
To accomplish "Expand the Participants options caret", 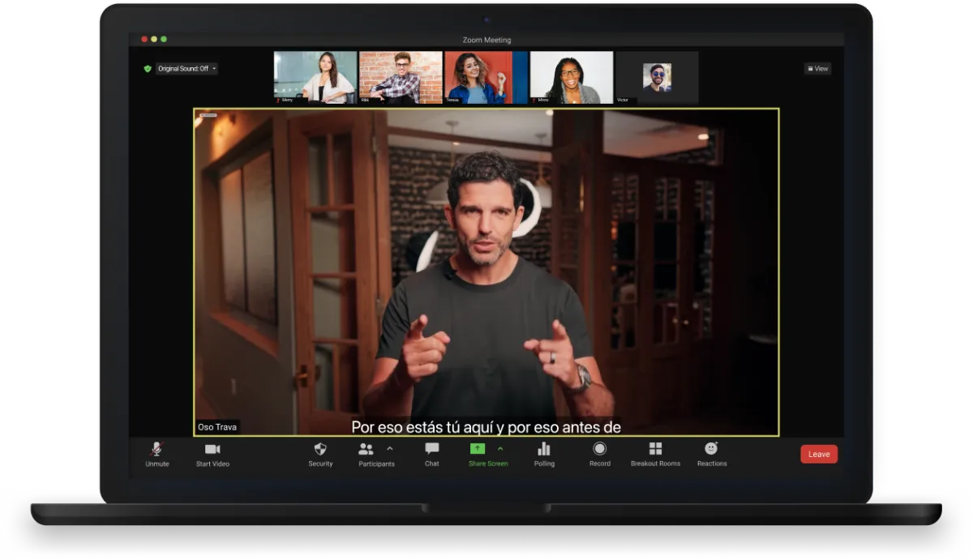I will [390, 448].
